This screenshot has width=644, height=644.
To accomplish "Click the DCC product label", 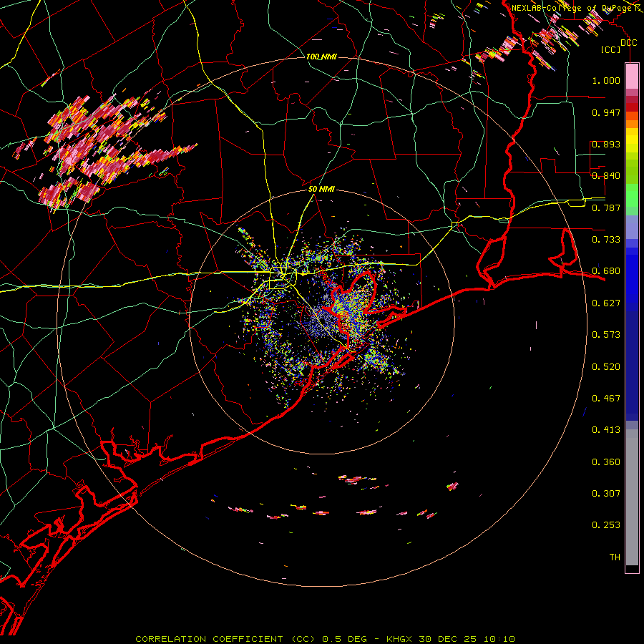I will [629, 42].
